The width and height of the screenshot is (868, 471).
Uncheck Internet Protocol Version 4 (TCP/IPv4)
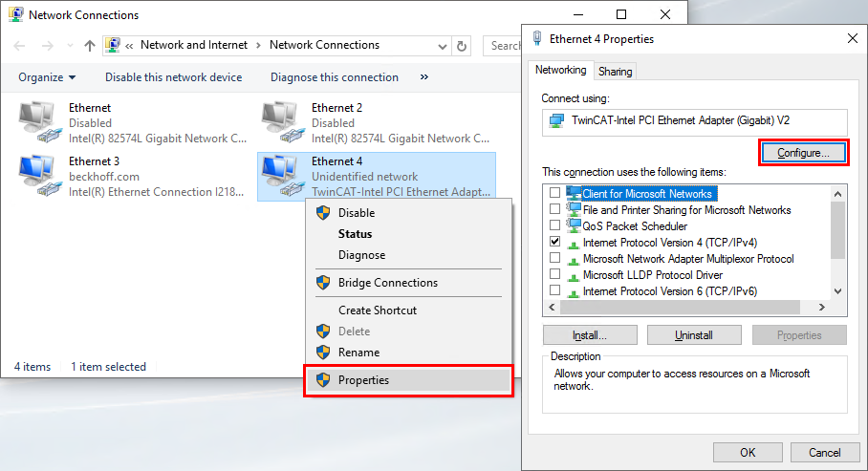point(555,243)
